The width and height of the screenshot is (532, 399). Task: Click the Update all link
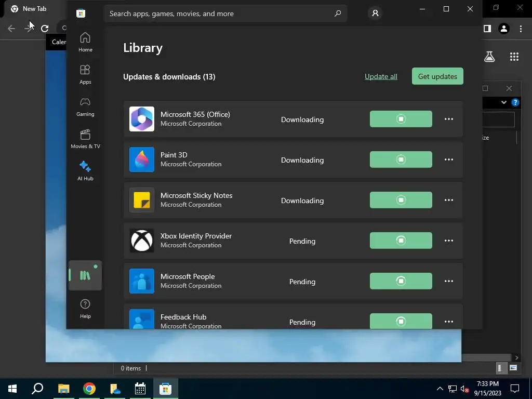point(381,77)
